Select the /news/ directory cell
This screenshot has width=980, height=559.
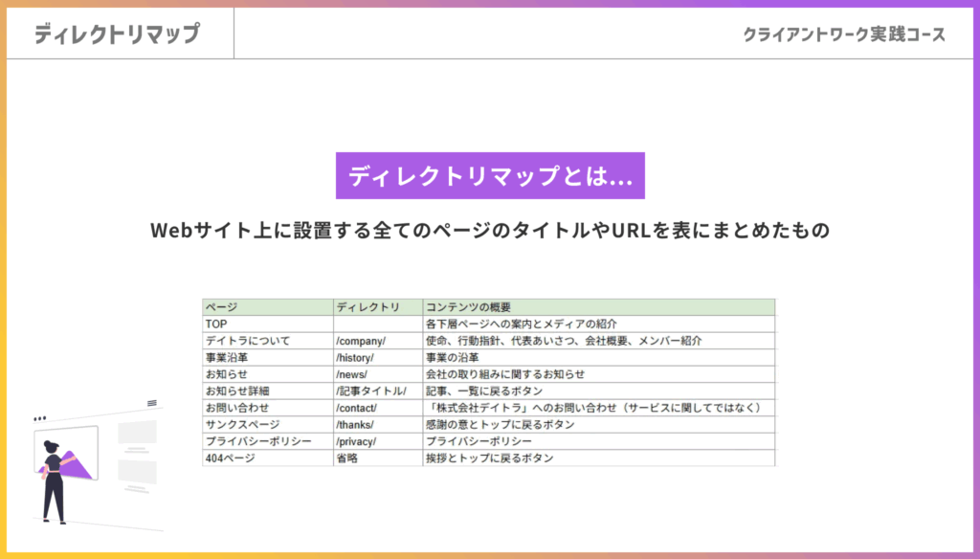coord(352,374)
